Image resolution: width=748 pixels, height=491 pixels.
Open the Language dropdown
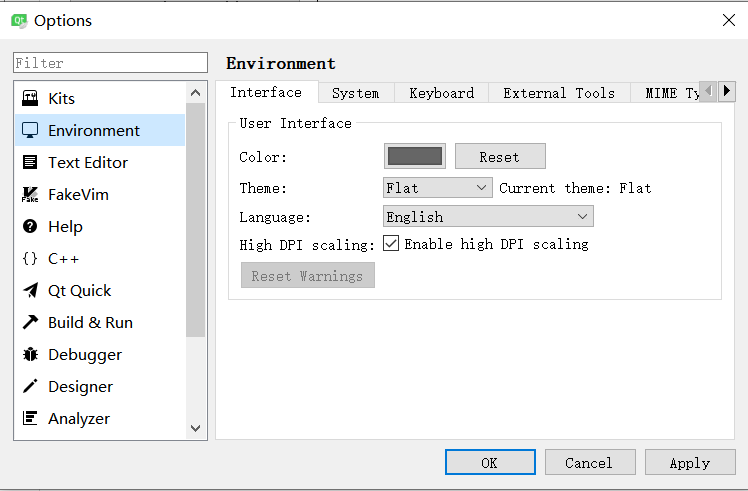click(488, 216)
